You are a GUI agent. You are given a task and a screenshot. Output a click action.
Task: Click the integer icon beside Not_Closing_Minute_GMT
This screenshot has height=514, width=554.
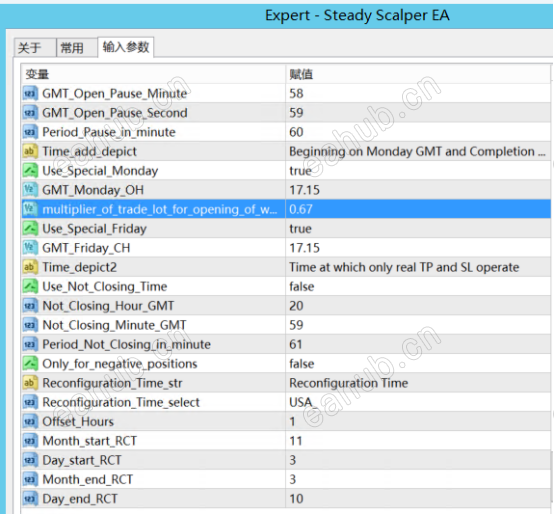pos(30,325)
